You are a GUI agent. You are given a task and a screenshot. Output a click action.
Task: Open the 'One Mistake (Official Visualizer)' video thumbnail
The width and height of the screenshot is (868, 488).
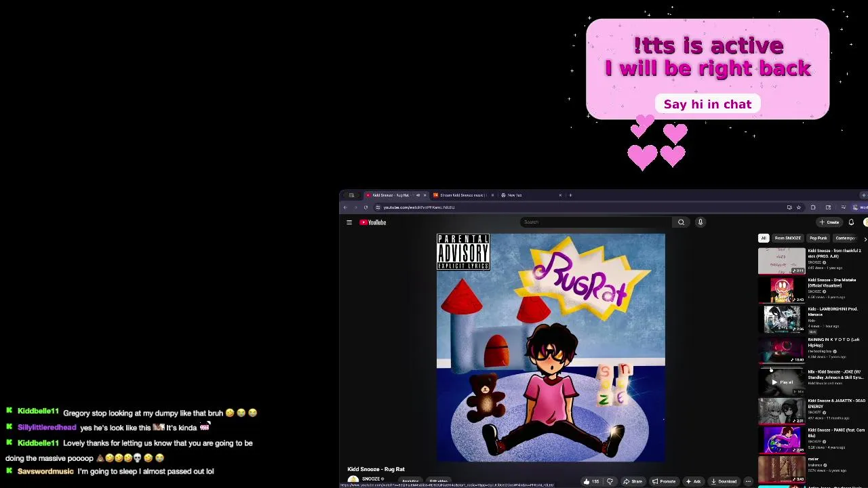point(782,291)
